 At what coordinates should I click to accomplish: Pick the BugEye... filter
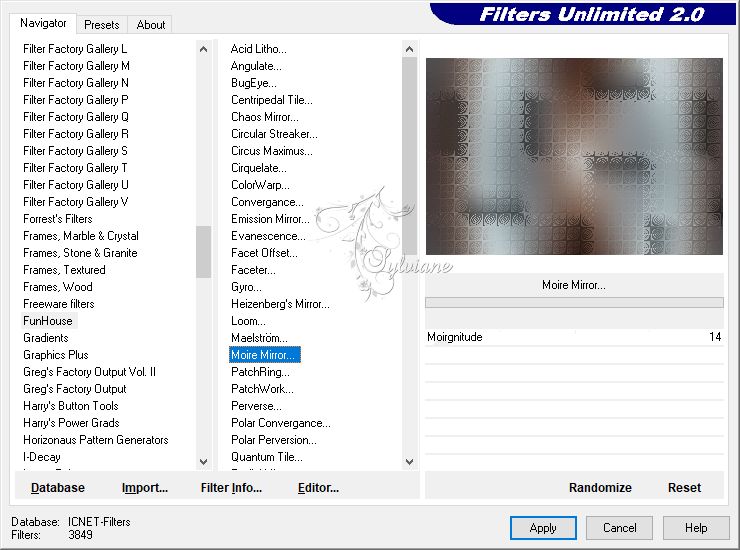254,83
